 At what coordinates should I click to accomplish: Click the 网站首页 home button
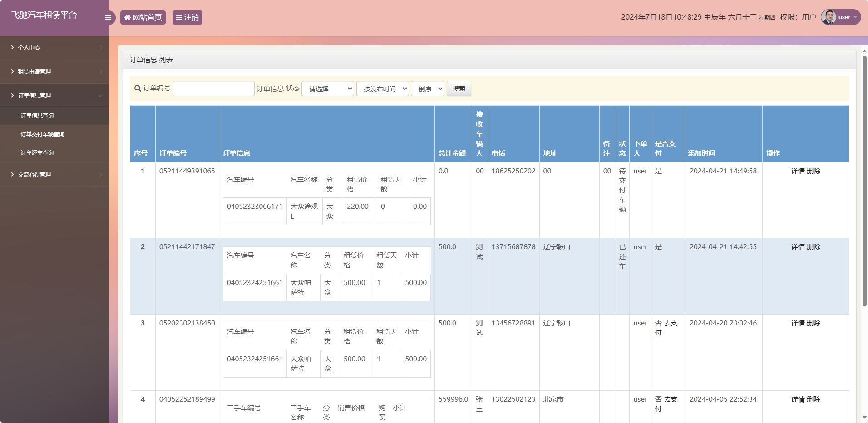[143, 18]
